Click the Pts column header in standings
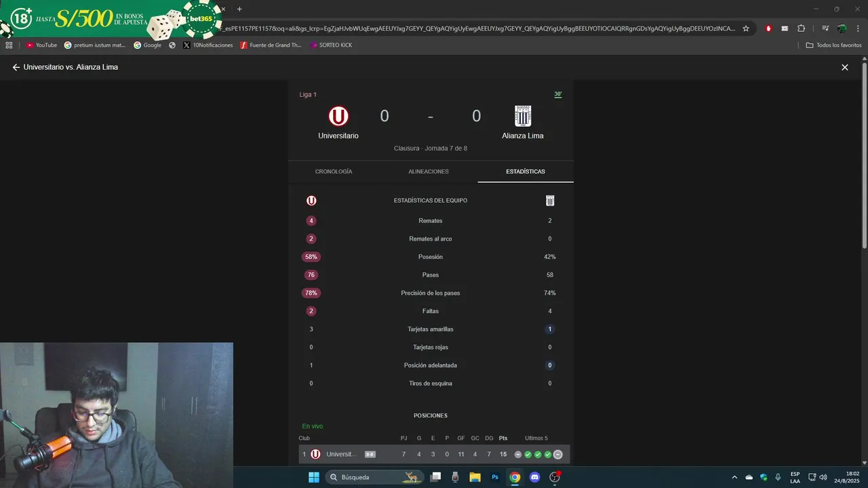868x488 pixels. 503,439
